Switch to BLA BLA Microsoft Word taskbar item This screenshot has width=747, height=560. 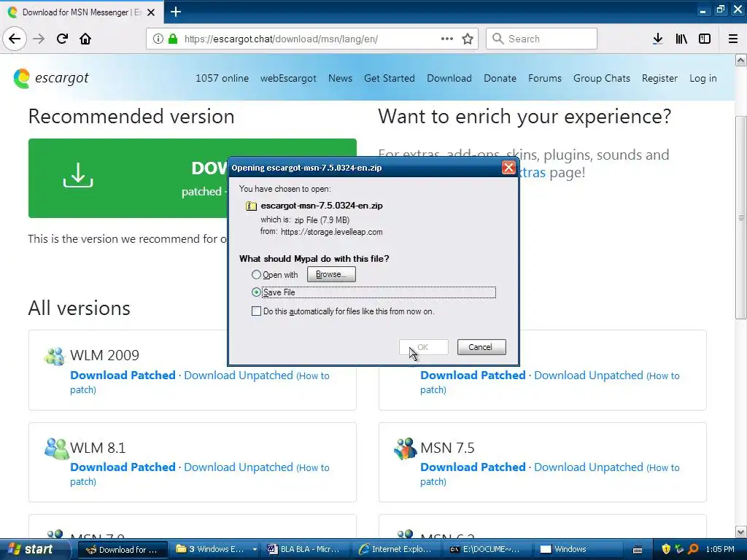pyautogui.click(x=306, y=549)
